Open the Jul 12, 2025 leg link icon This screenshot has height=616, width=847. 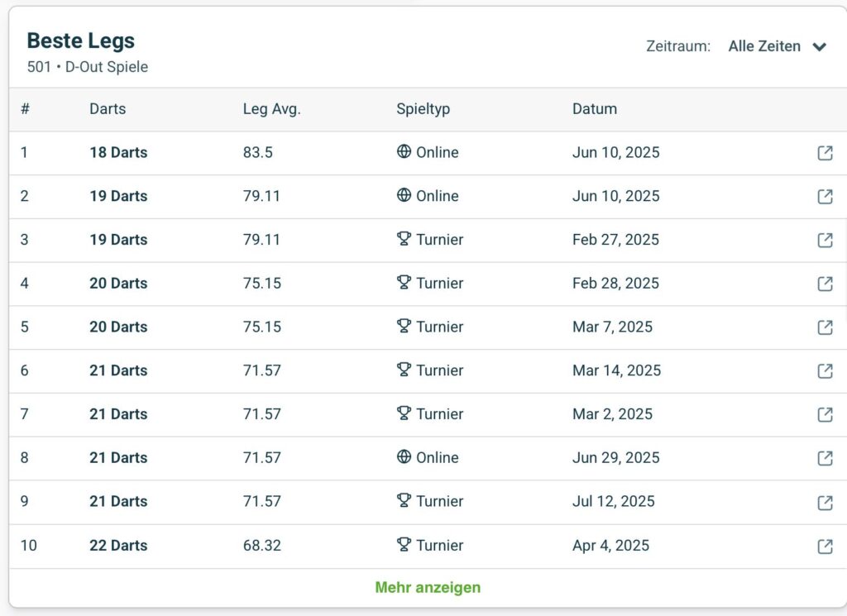[x=825, y=502]
